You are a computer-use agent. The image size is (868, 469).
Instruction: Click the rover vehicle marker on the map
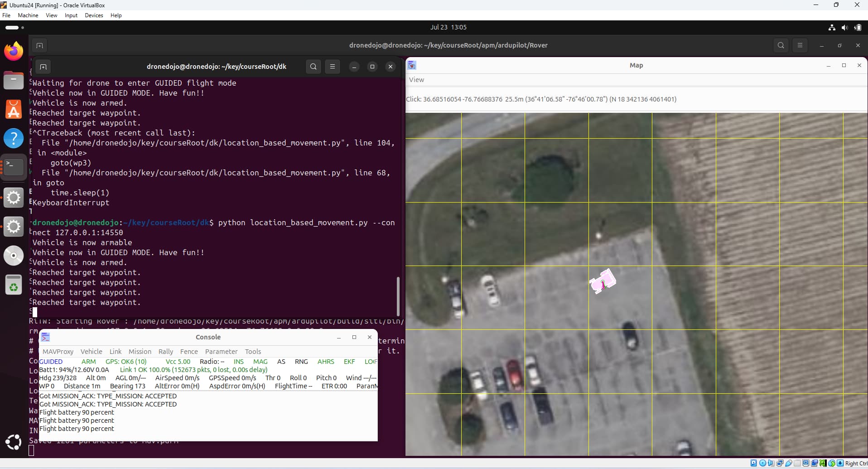(603, 281)
